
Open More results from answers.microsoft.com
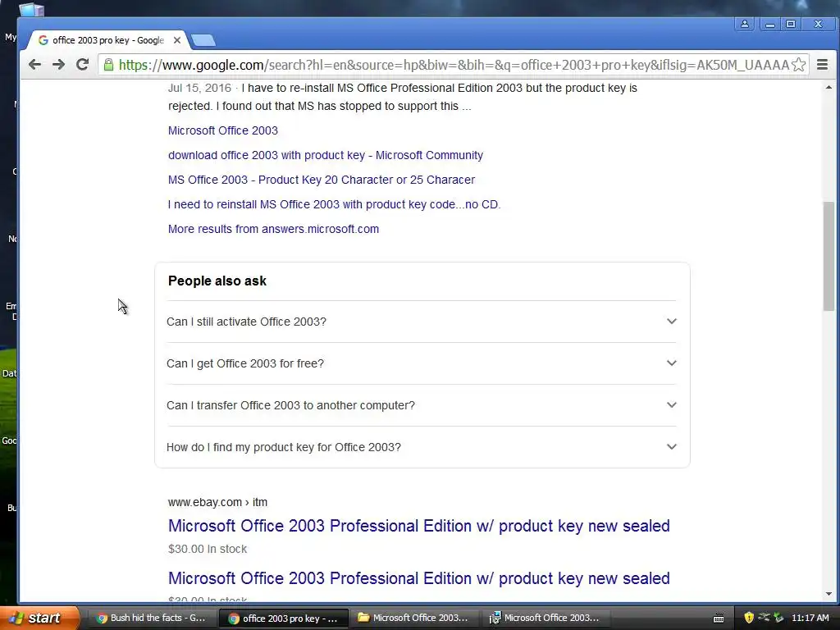point(273,230)
